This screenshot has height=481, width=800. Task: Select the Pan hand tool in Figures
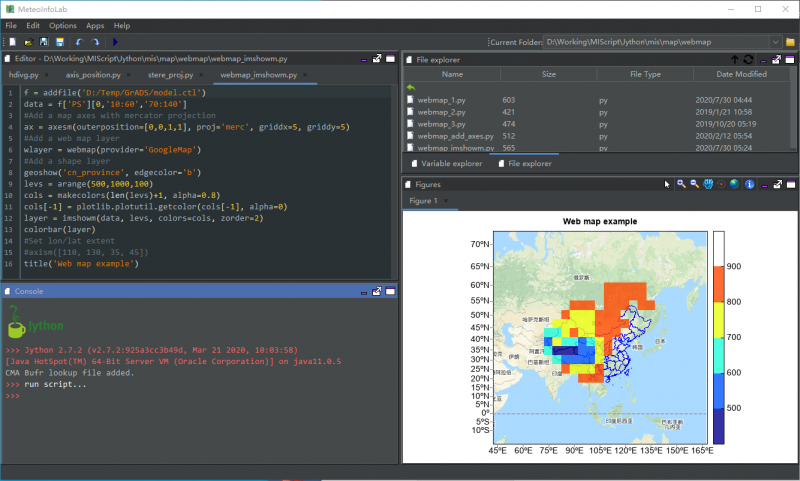point(708,184)
